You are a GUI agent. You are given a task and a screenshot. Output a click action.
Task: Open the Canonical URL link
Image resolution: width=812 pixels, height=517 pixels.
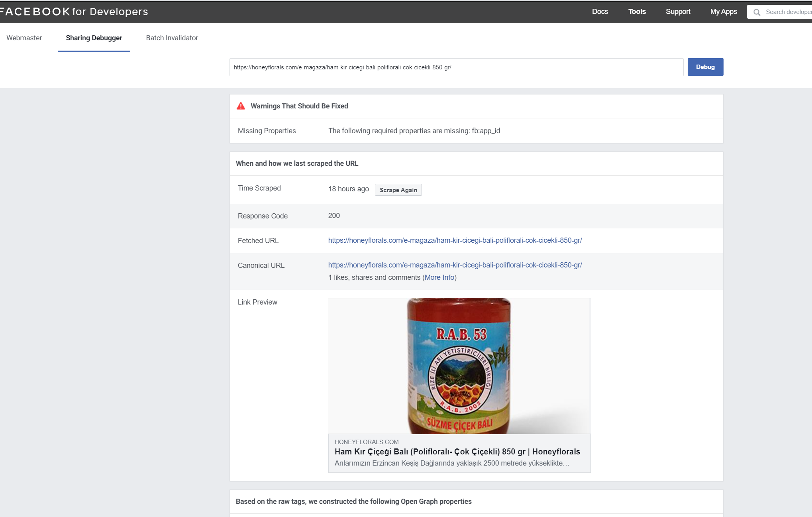pyautogui.click(x=455, y=265)
